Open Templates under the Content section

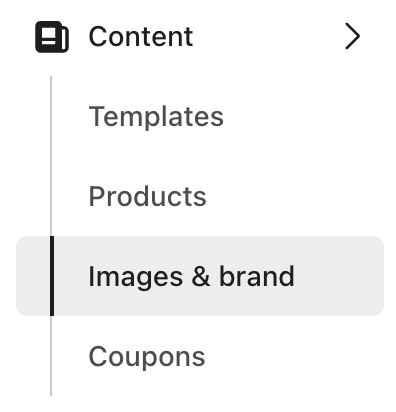coord(156,116)
